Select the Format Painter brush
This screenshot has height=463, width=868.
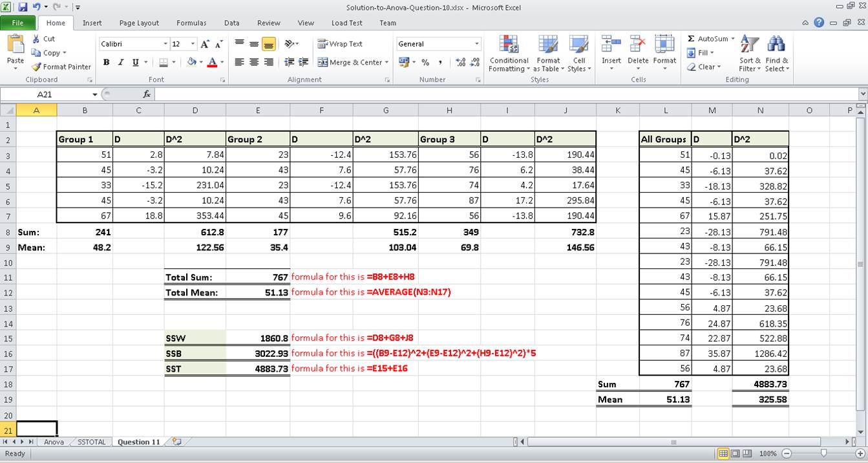click(x=36, y=67)
